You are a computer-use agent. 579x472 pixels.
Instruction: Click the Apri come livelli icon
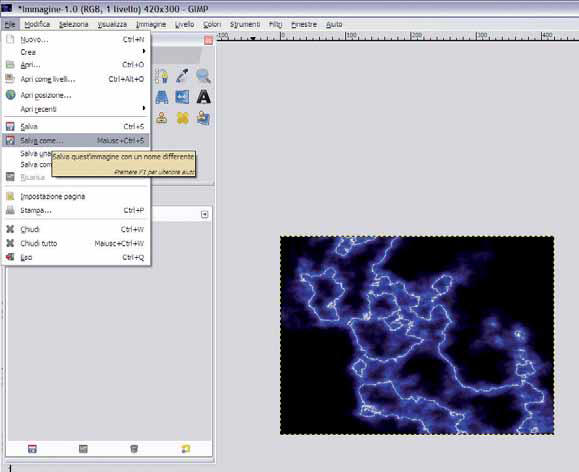pos(10,79)
